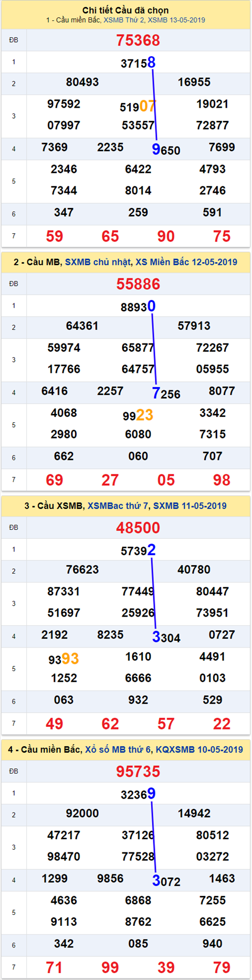Open XS Miền Bắc 12-05-2019 link
Image resolution: width=252 pixels, height=980 pixels.
pyautogui.click(x=186, y=262)
